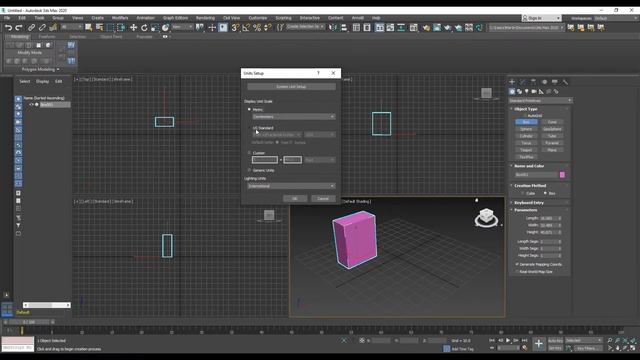Activate the Select and Link tool
Screen dimensions: 640x360
coord(31,28)
